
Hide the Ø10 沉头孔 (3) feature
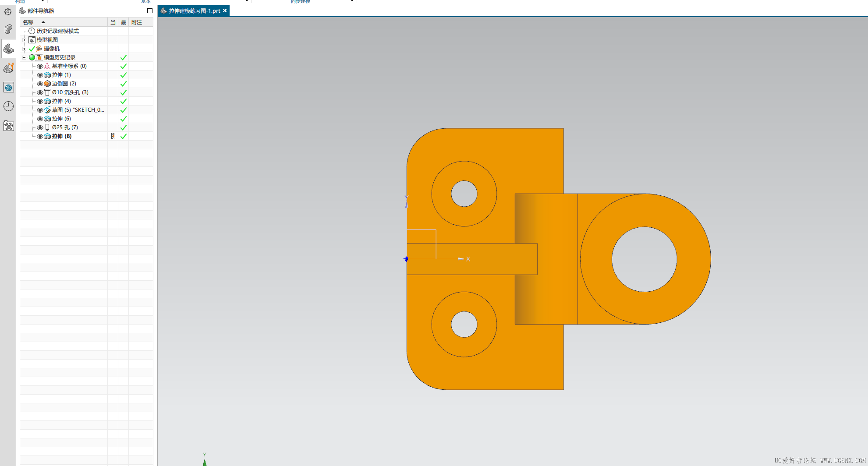40,92
